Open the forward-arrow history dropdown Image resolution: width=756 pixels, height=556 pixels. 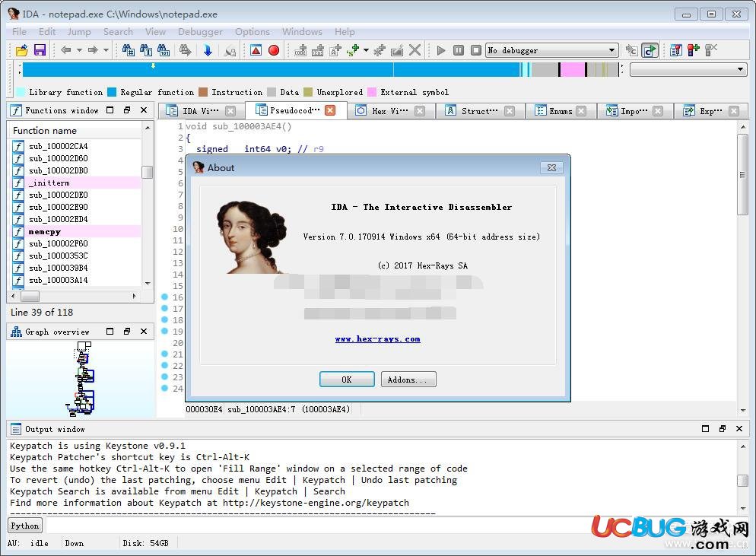106,50
